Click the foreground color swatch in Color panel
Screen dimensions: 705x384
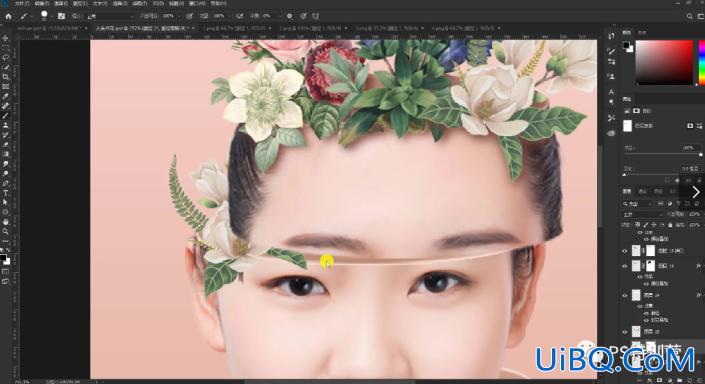pyautogui.click(x=625, y=45)
